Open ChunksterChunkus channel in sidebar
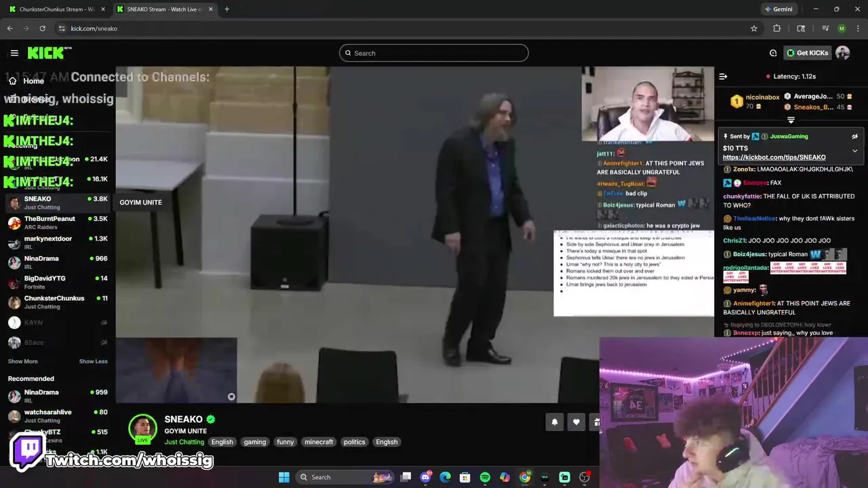The image size is (868, 488). coord(58,302)
